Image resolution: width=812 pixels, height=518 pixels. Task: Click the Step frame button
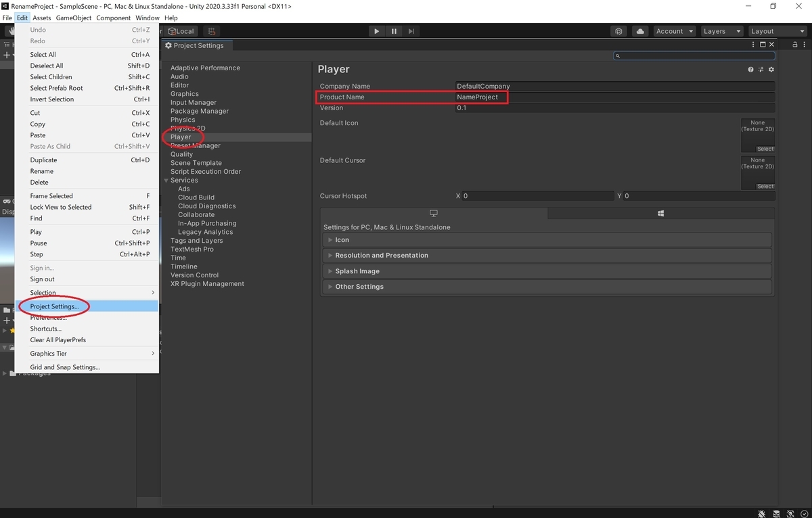411,31
